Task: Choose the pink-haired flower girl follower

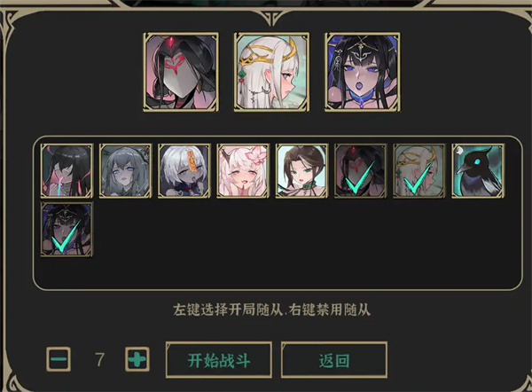Action: tap(243, 170)
